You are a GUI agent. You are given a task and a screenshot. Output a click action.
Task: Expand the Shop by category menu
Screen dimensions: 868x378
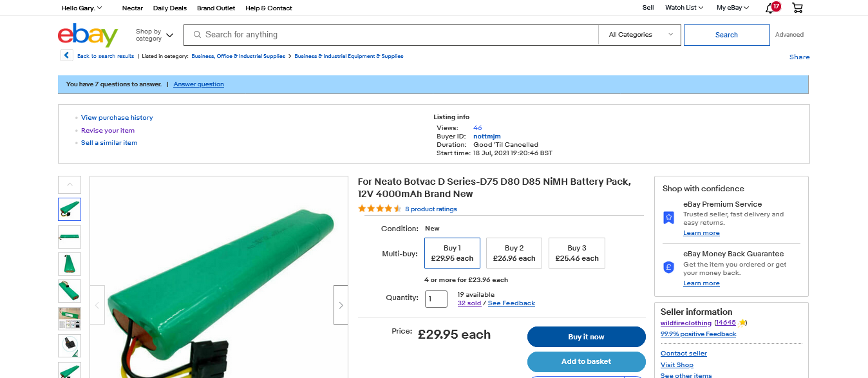click(x=155, y=35)
